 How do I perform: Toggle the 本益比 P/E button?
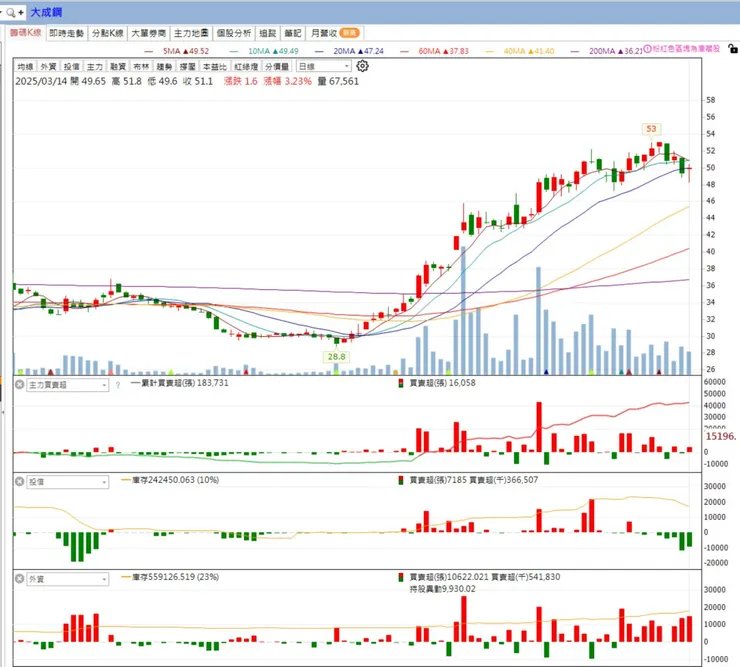pyautogui.click(x=214, y=67)
